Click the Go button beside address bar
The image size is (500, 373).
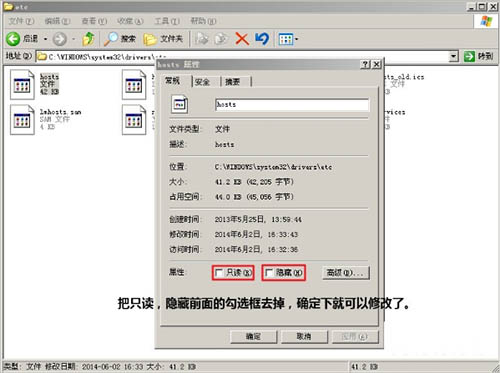pos(479,56)
